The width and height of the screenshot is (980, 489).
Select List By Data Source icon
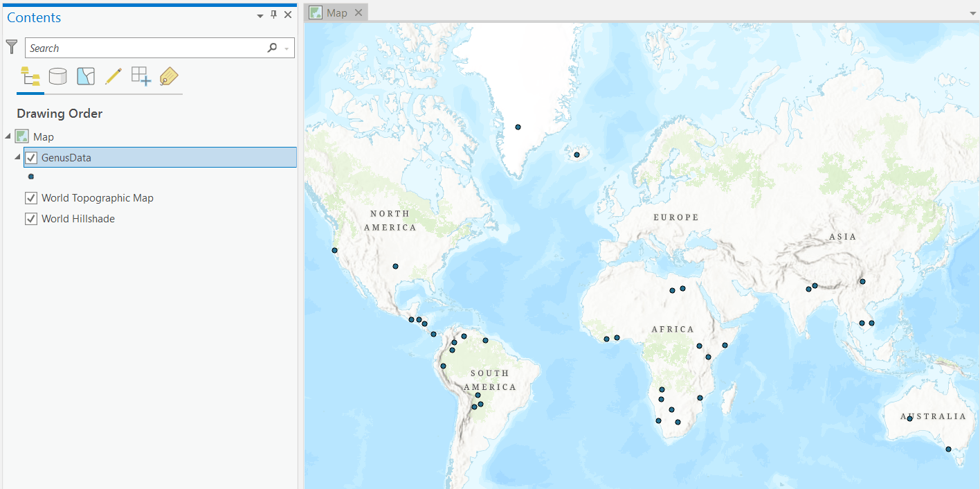(x=58, y=76)
